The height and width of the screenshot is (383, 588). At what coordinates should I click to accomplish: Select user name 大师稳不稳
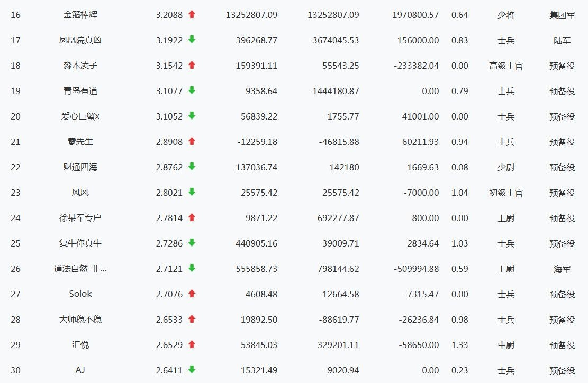(80, 320)
